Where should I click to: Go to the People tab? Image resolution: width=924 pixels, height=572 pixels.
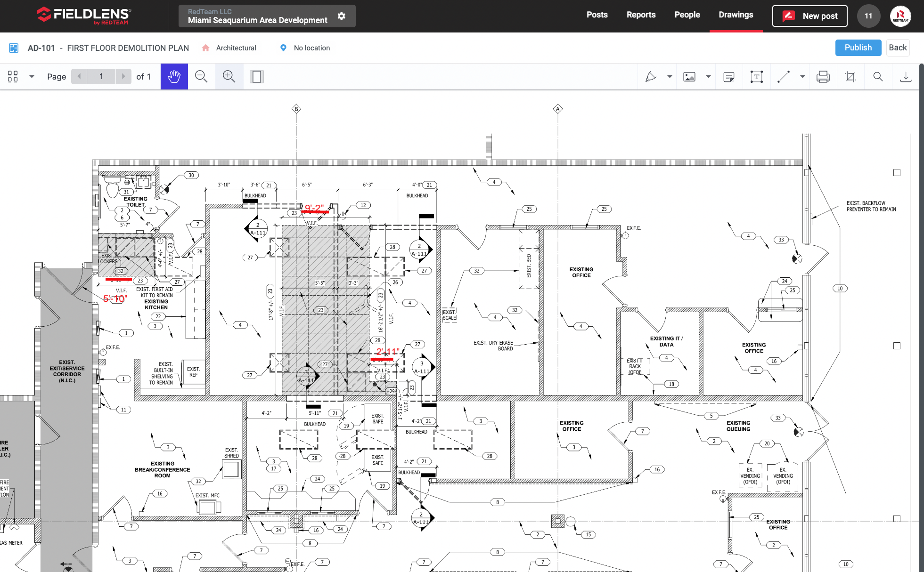[687, 15]
